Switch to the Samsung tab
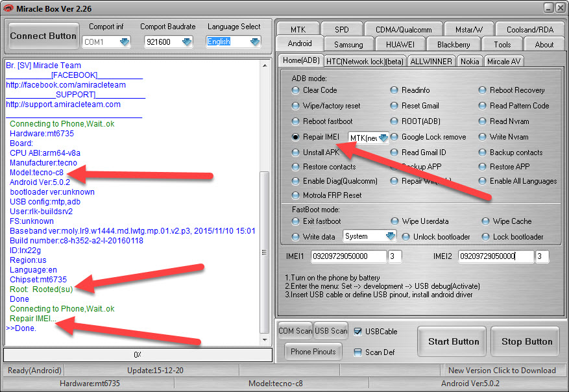This screenshot has height=392, width=569. (x=348, y=44)
